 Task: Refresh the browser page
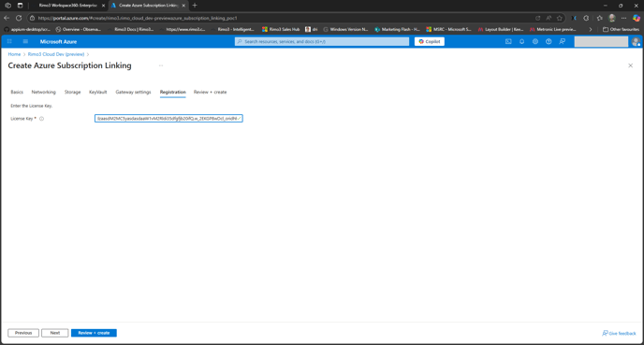[x=19, y=18]
